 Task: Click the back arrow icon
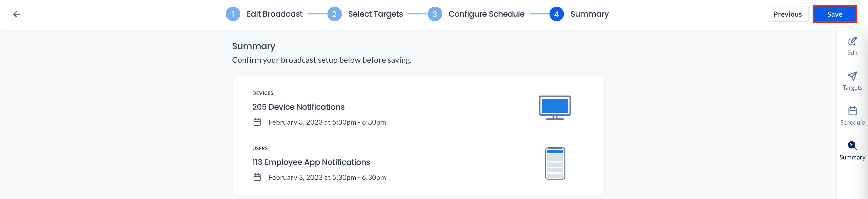coord(17,14)
